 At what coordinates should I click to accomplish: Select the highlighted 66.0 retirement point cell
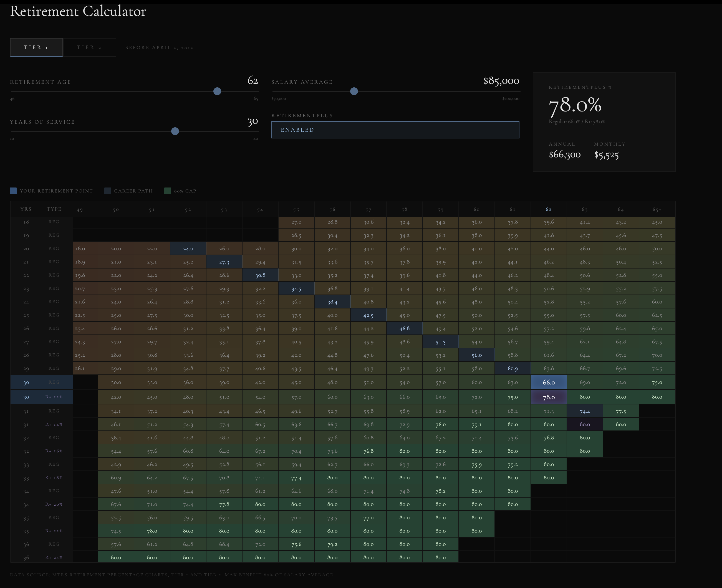point(549,382)
